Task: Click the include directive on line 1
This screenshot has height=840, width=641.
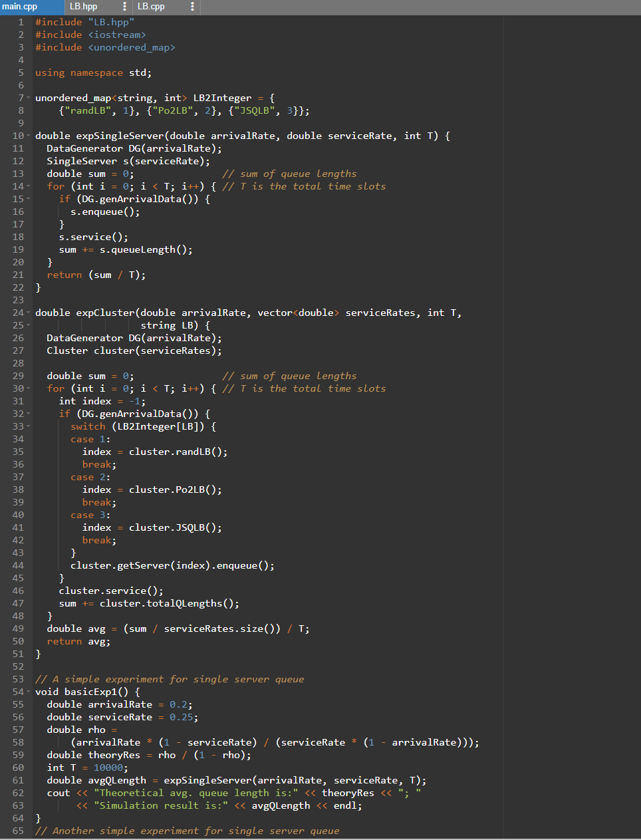Action: pyautogui.click(x=80, y=21)
